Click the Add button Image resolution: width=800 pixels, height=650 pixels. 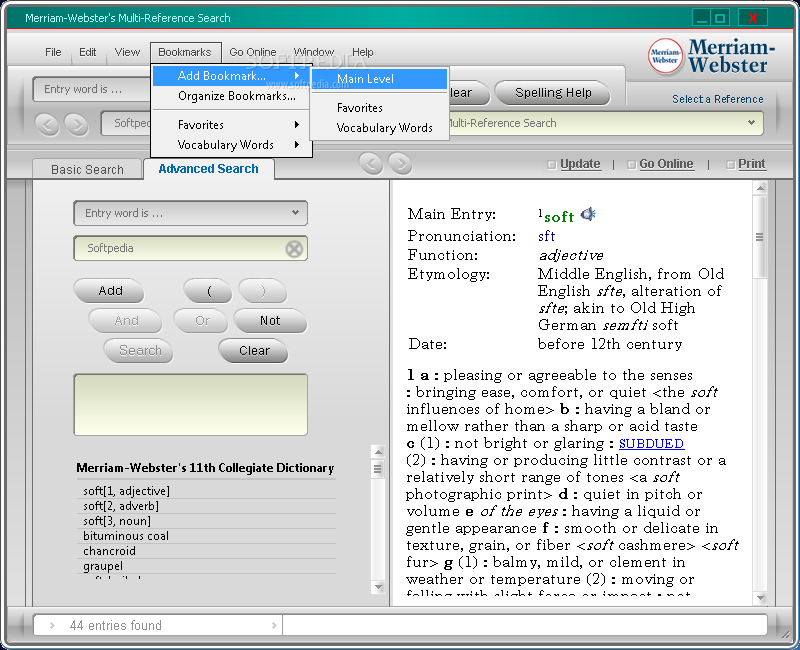[110, 291]
